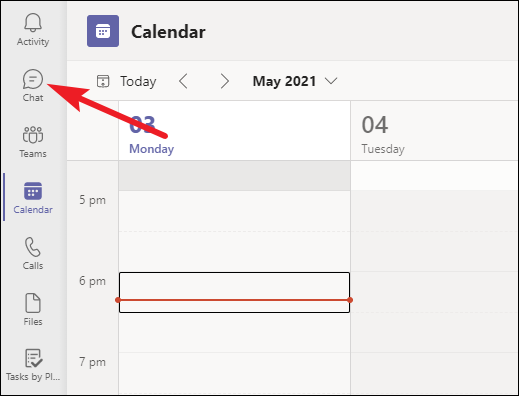
Task: Click the purple Calendar app icon in header
Action: click(103, 31)
